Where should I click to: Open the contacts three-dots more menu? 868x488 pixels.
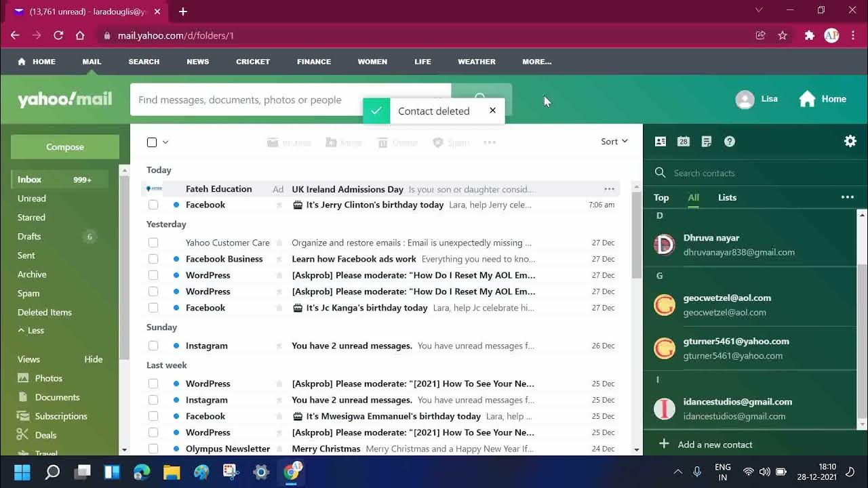point(848,197)
